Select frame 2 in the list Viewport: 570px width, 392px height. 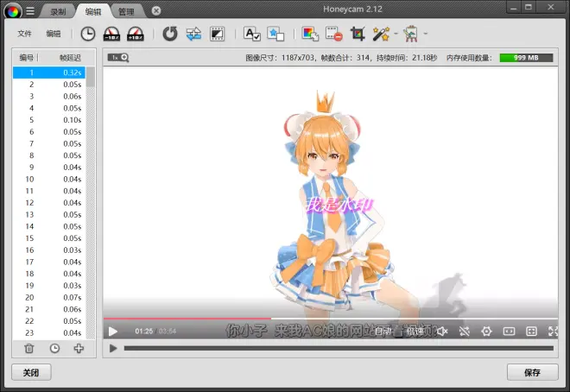point(49,85)
